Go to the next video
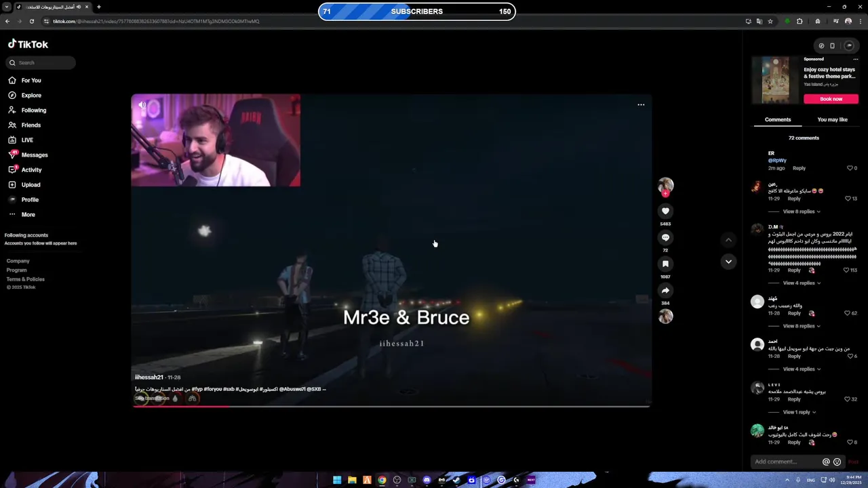Screen dimensions: 868x488 pos(728,262)
